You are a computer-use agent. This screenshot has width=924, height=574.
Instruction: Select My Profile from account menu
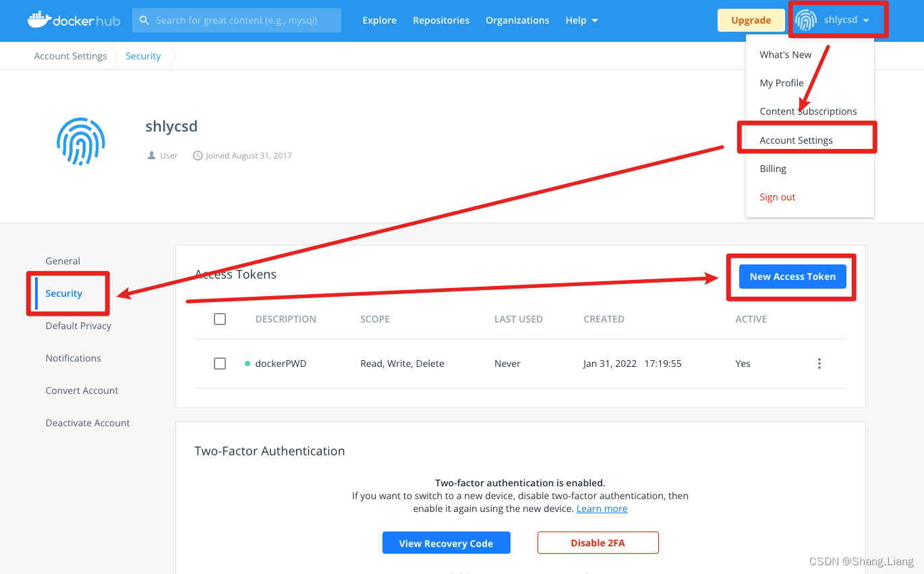coord(782,83)
